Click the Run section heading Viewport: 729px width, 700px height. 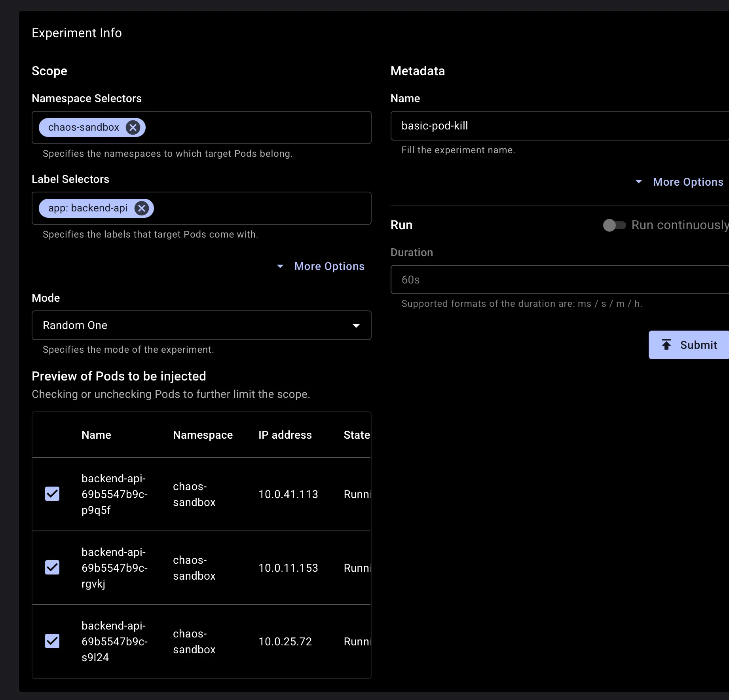pos(401,225)
